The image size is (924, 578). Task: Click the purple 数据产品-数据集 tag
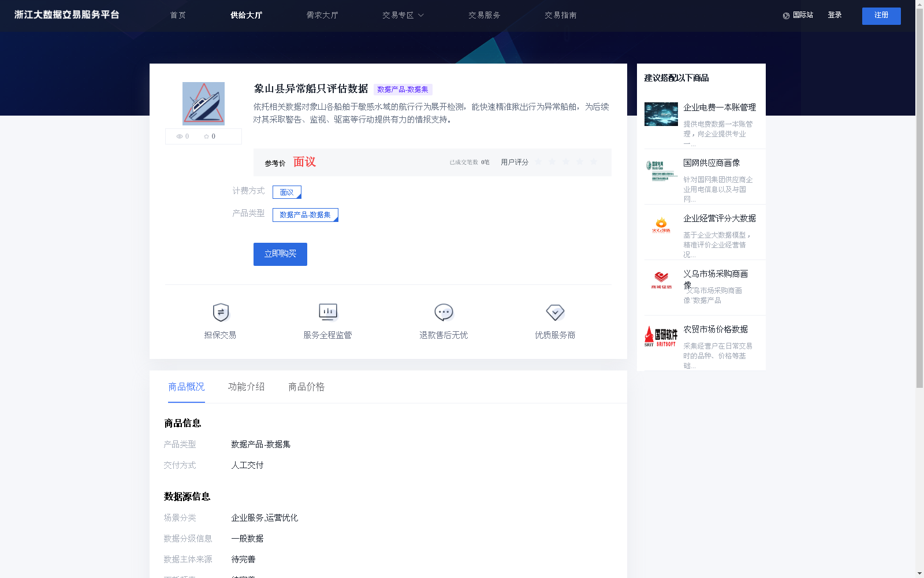click(403, 90)
